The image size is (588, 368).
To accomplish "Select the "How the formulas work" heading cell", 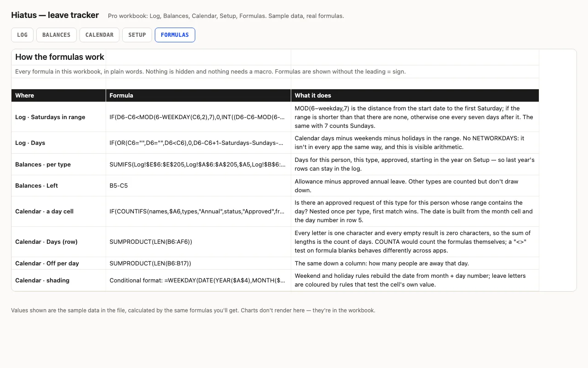I will pyautogui.click(x=60, y=57).
